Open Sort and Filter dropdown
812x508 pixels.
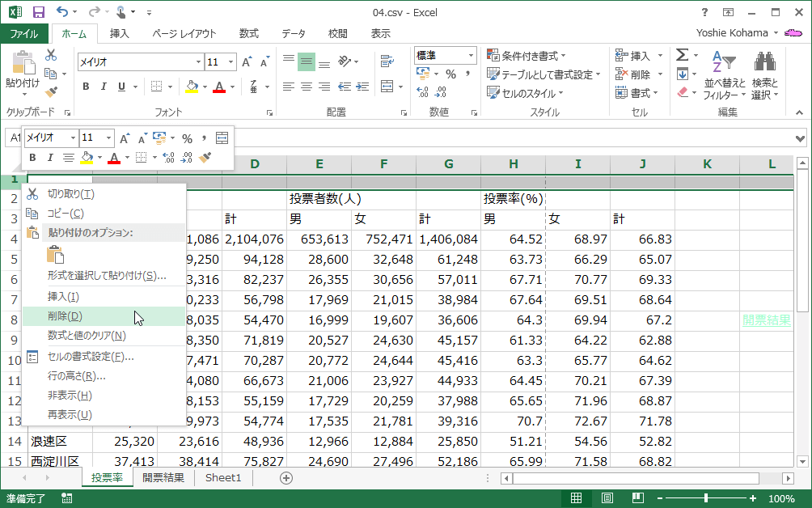pos(725,75)
